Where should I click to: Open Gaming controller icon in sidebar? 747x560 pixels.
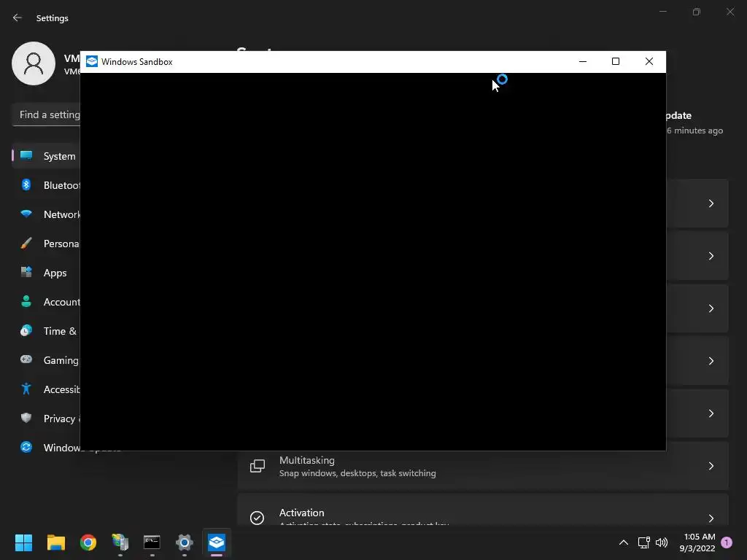(26, 359)
